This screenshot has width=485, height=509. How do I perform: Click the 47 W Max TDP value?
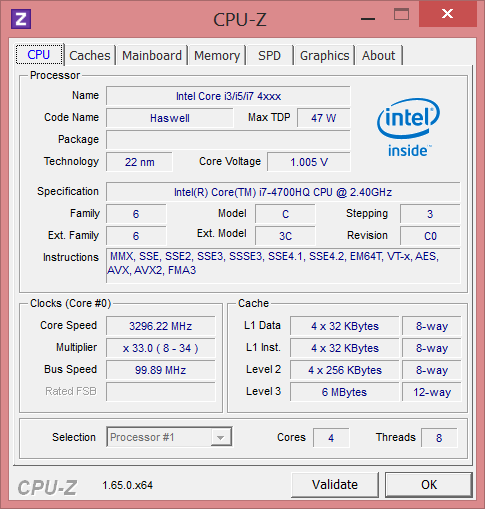tap(324, 118)
